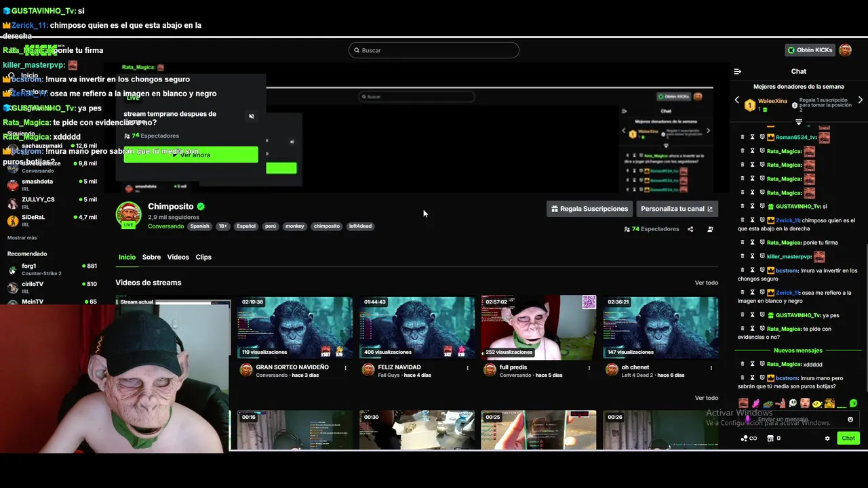
Task: Click hourglass on Zerick_11 'osea me refiero' message
Action: pyautogui.click(x=752, y=292)
